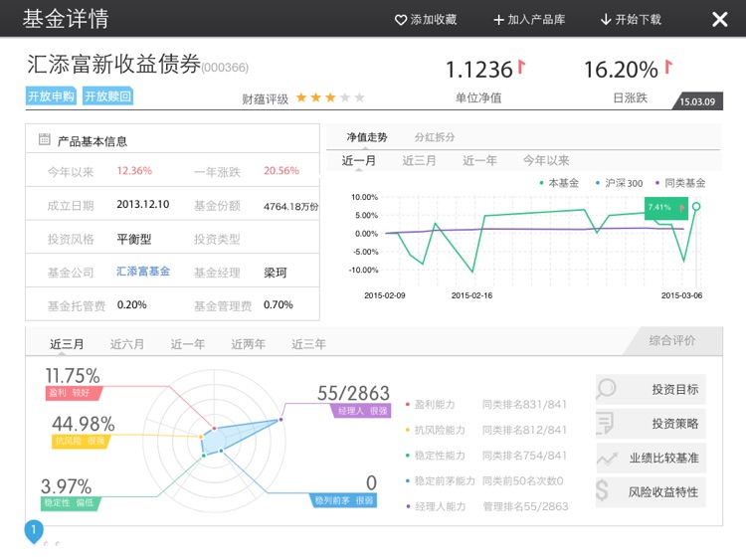Screen dimensions: 746x560
Task: Click the 3.97% stability value
Action: tap(66, 486)
